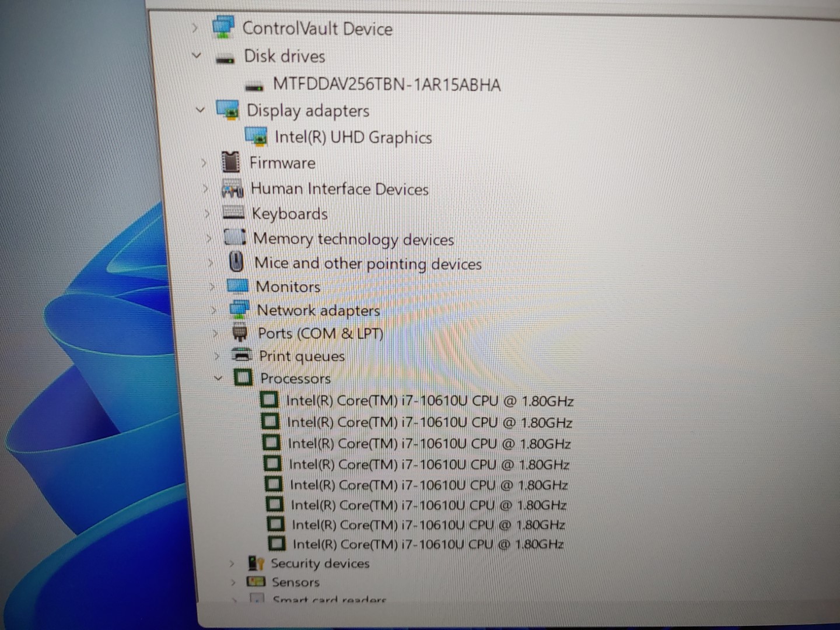Click the Memory technology devices icon
Image resolution: width=840 pixels, height=630 pixels.
point(235,237)
